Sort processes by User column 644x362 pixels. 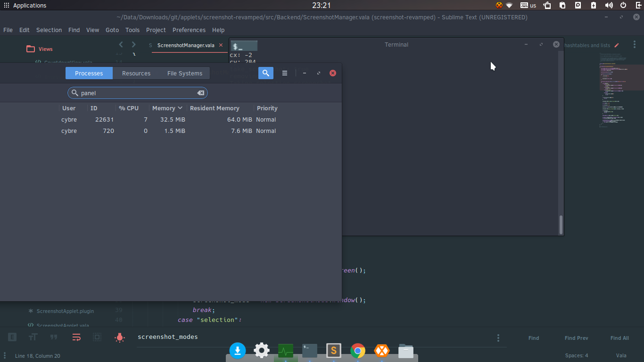[x=69, y=108]
